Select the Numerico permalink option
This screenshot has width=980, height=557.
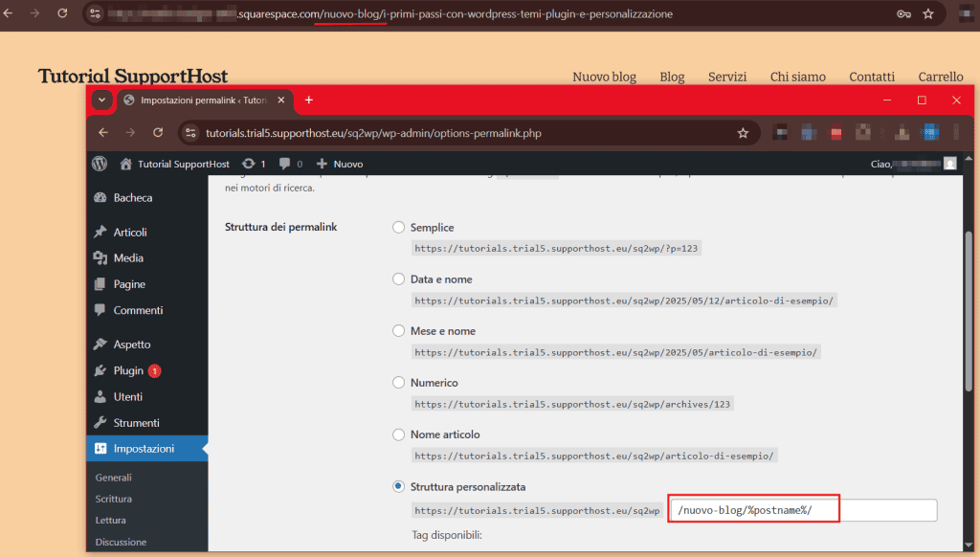pos(398,383)
